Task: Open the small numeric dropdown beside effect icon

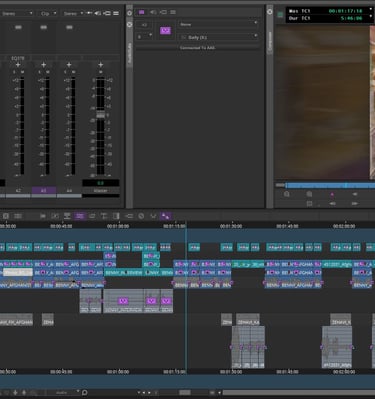Action: point(144,36)
